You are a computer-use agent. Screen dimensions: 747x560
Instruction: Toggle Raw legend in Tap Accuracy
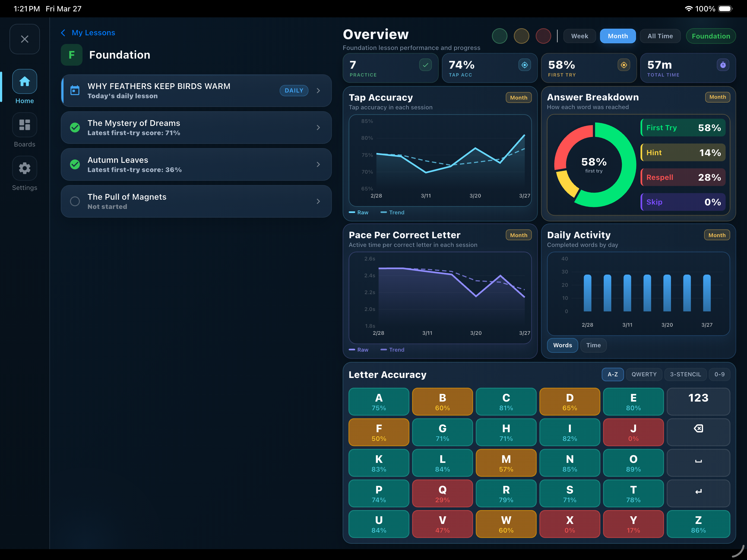(x=359, y=212)
